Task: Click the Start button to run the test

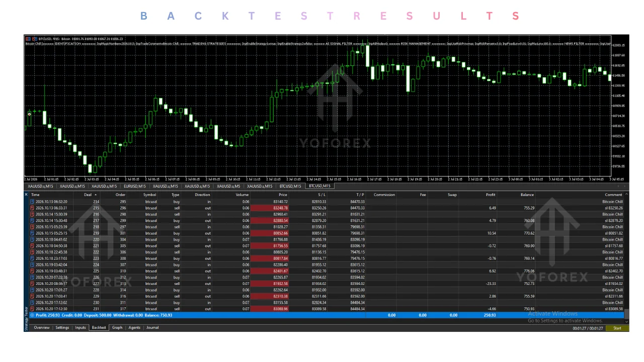Action: point(617,328)
